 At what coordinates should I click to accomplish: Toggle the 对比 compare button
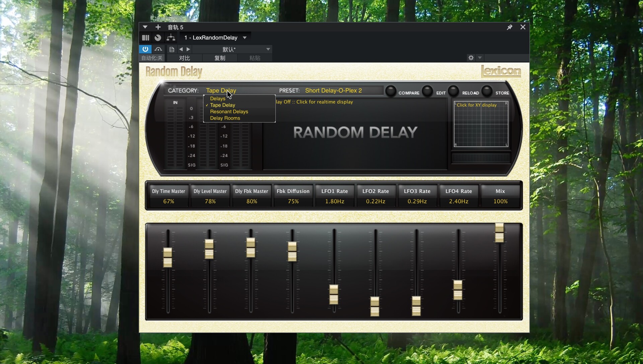[x=184, y=58]
